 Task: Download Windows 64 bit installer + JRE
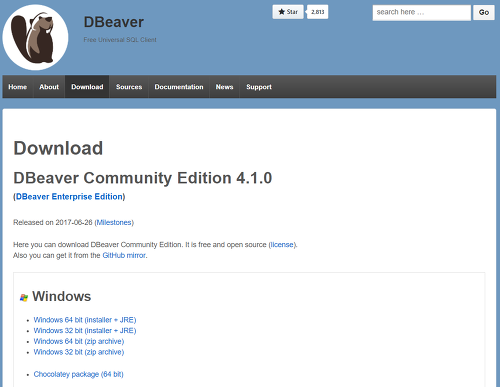[x=85, y=320]
